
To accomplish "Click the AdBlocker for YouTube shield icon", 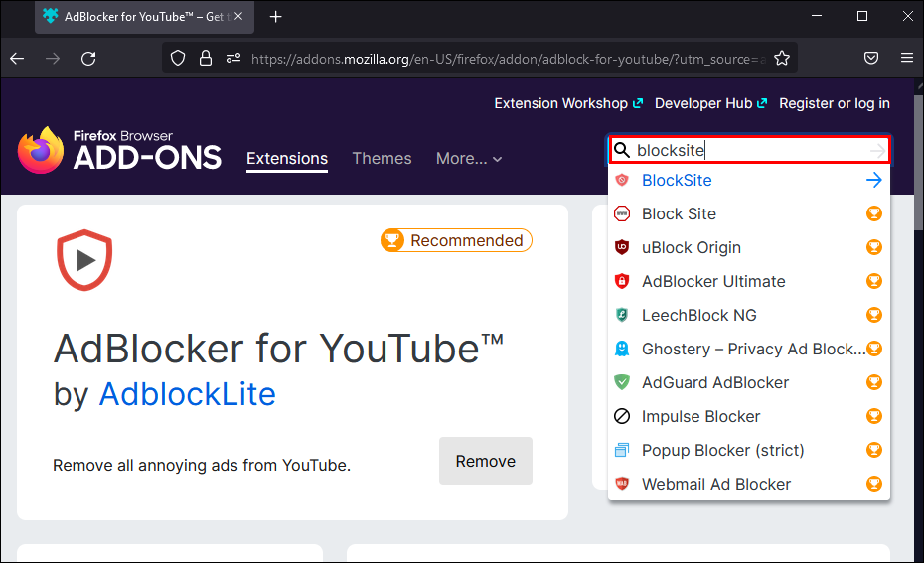I will (84, 260).
